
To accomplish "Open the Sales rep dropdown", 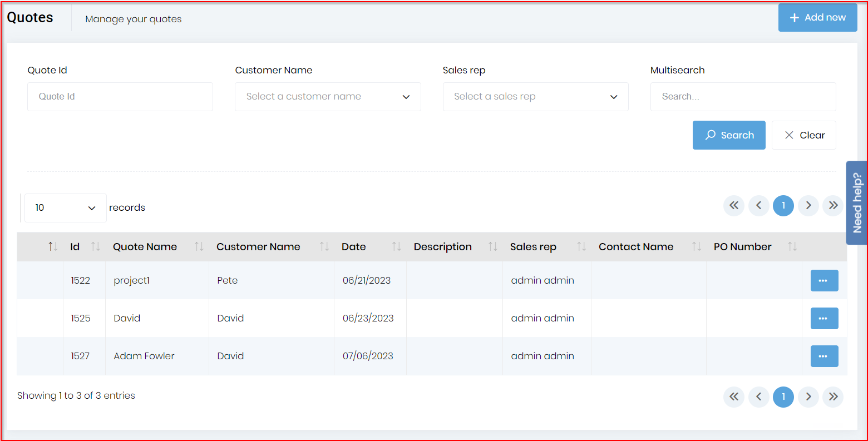I will (535, 97).
